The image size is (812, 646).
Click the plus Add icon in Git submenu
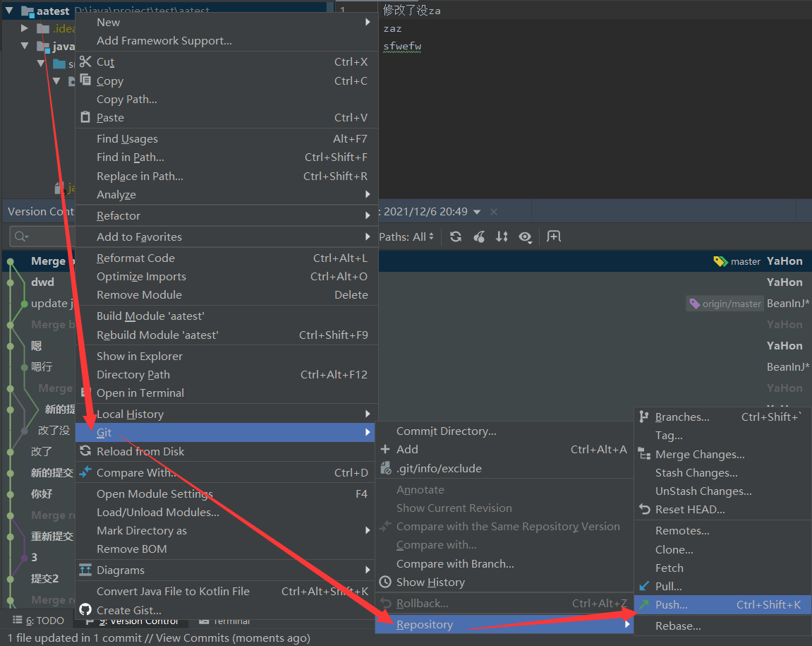coord(384,450)
